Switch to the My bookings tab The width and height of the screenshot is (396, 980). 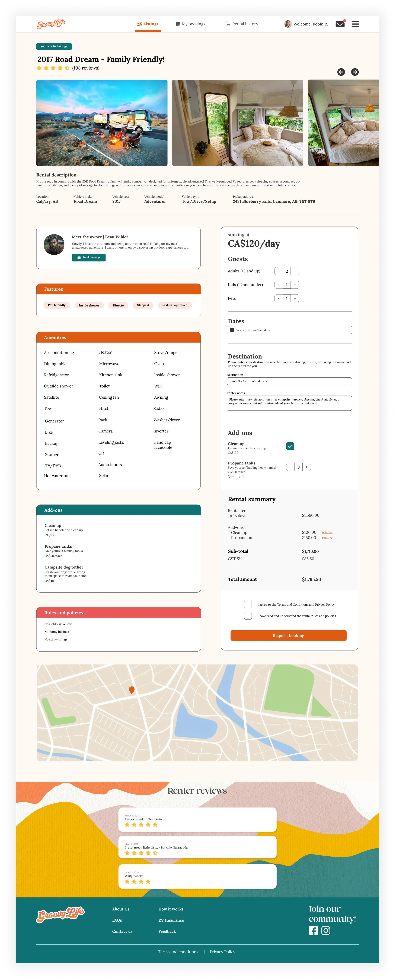click(190, 24)
